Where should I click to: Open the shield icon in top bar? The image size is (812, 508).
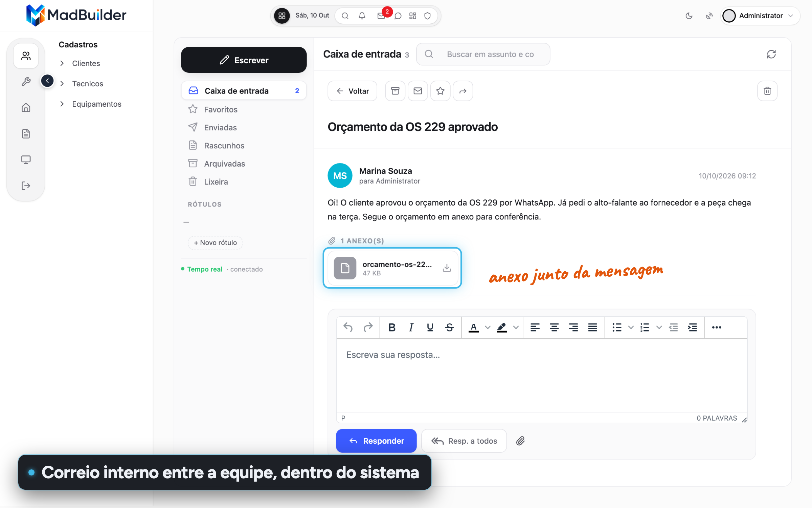(x=427, y=16)
